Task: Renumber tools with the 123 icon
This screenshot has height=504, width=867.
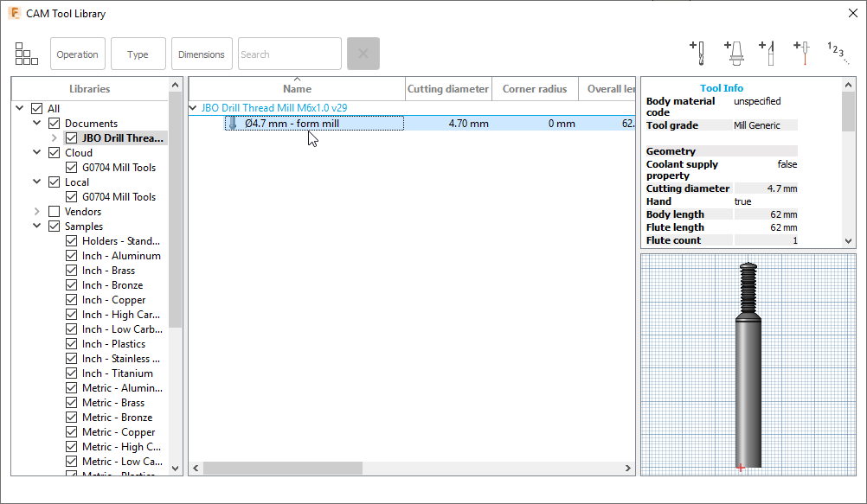Action: click(836, 53)
